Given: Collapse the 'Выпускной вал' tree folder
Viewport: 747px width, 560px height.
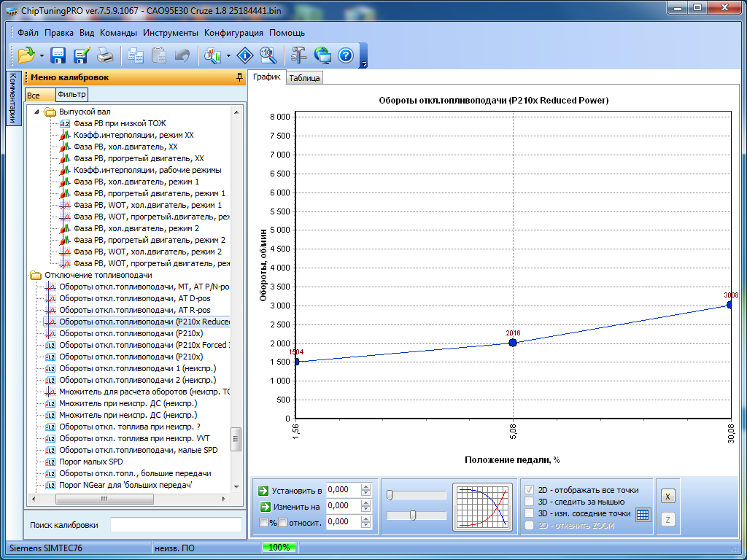Looking at the screenshot, I should click(x=37, y=112).
